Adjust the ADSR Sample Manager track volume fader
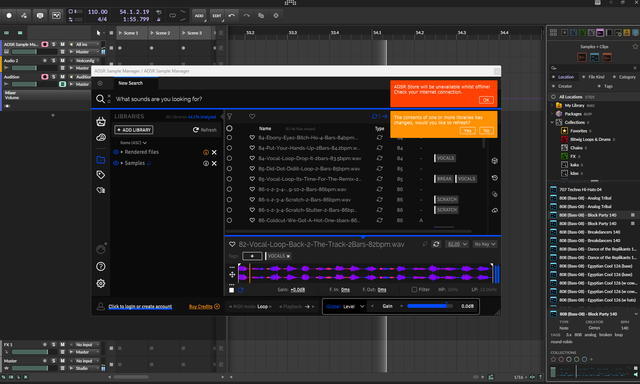Screen dimensions: 640x384 click(x=34, y=52)
